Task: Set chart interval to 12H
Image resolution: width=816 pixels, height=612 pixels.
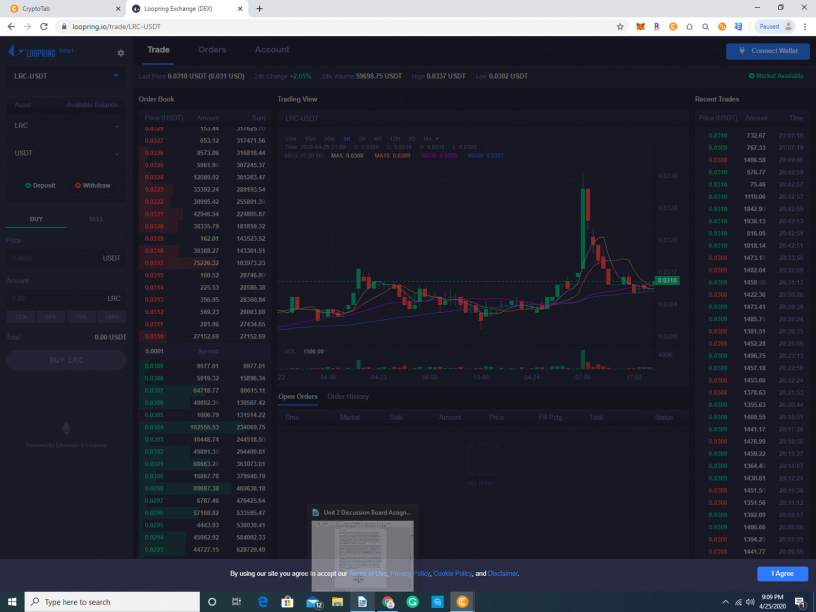Action: (395, 139)
